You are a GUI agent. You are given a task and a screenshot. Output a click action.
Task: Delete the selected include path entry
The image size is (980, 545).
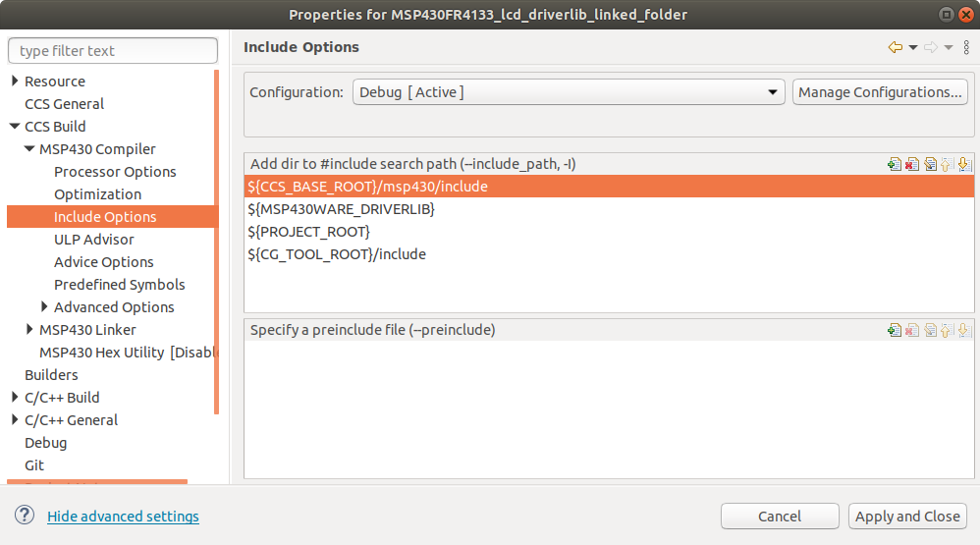click(911, 165)
